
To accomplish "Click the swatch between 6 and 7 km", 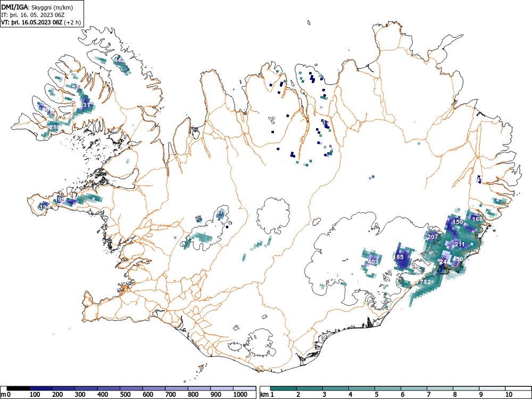I will pyautogui.click(x=414, y=388).
